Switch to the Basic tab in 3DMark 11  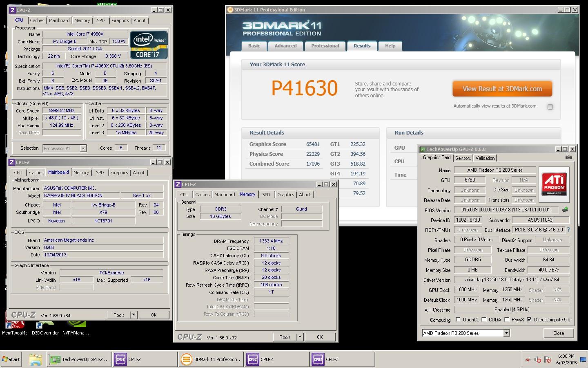(254, 46)
